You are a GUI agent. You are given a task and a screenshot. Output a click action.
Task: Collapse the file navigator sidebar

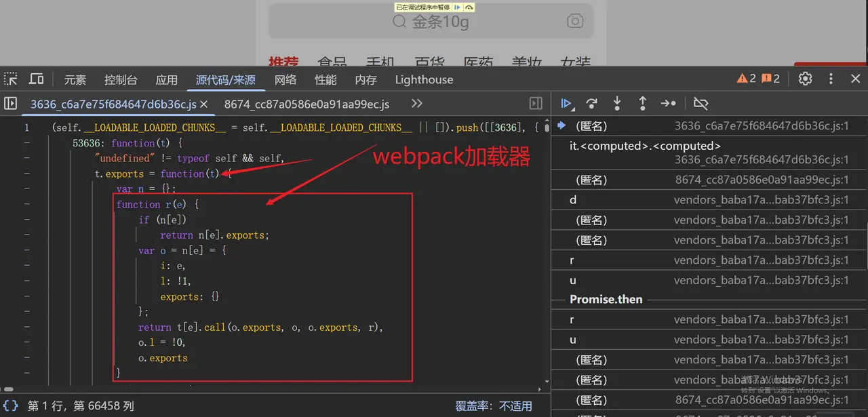click(11, 104)
